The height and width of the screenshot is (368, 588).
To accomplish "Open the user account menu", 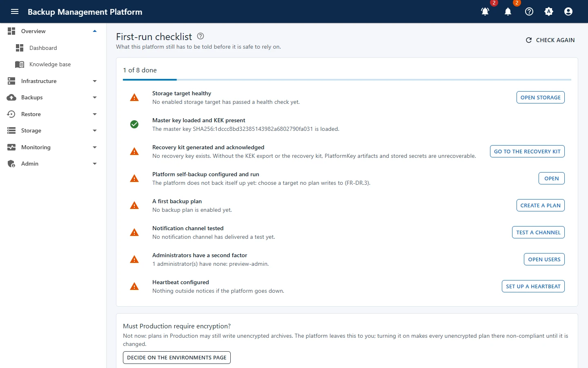I will [x=568, y=11].
